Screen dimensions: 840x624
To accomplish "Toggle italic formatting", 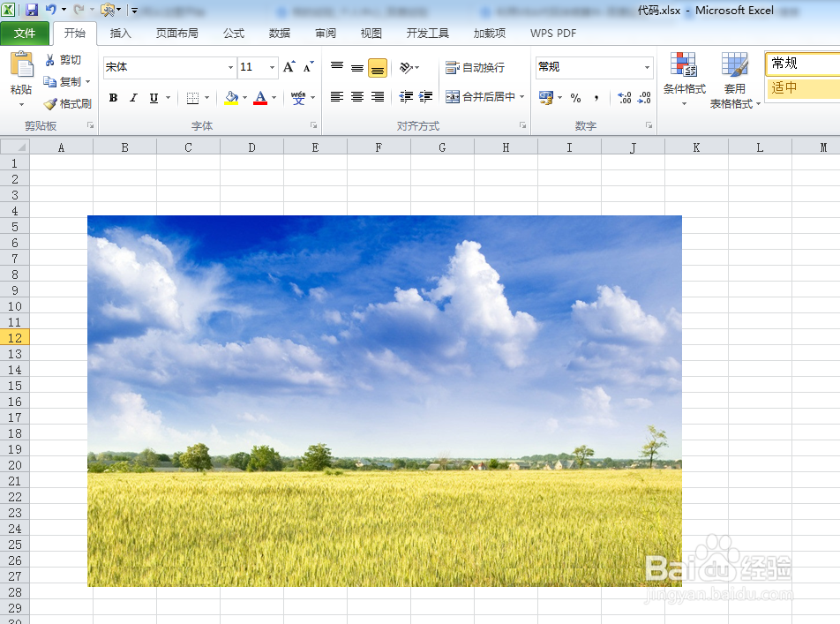I will [x=133, y=98].
